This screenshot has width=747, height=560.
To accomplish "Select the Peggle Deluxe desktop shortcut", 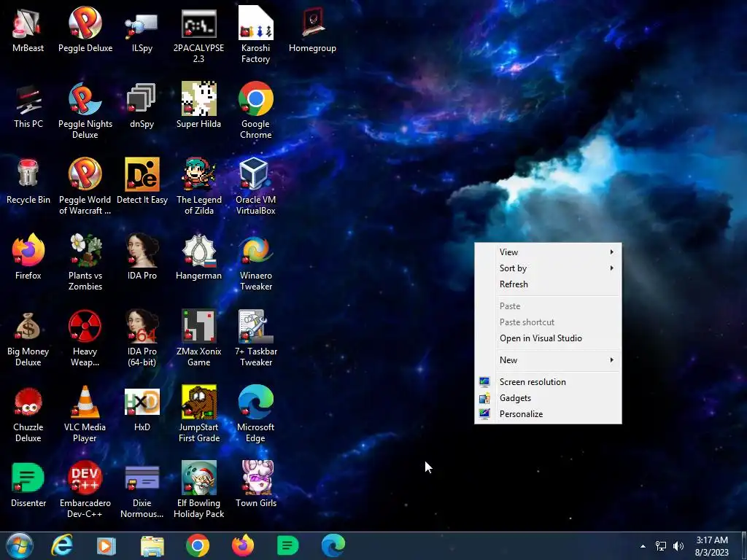I will pyautogui.click(x=85, y=29).
